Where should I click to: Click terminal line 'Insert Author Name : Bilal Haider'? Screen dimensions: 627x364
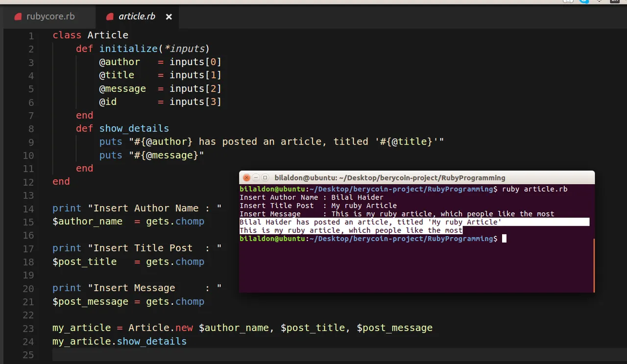[312, 197]
